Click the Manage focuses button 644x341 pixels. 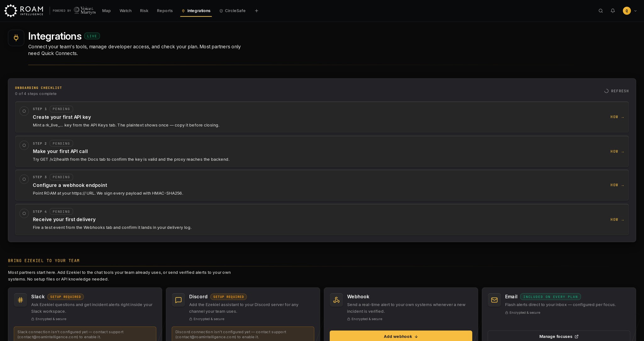click(x=559, y=336)
